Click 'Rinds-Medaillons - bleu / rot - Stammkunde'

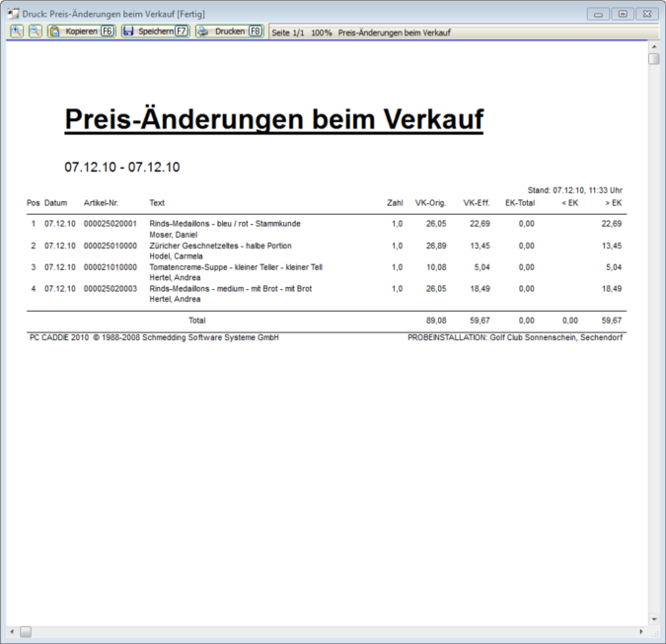225,224
